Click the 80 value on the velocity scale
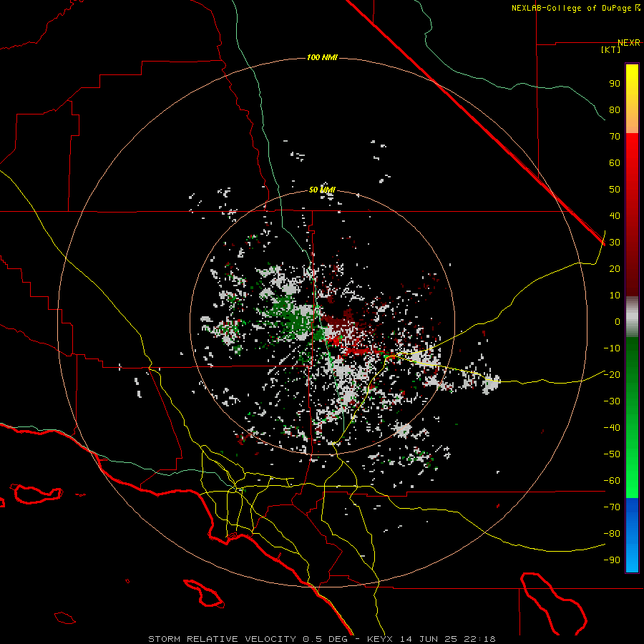Screen dimensions: 644x644 tap(615, 110)
